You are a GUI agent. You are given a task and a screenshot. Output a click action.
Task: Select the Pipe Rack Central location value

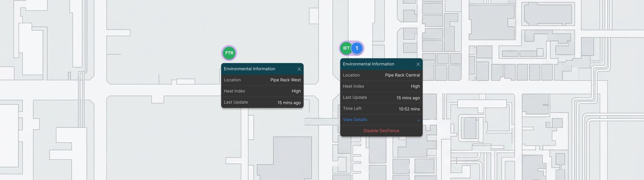(402, 75)
